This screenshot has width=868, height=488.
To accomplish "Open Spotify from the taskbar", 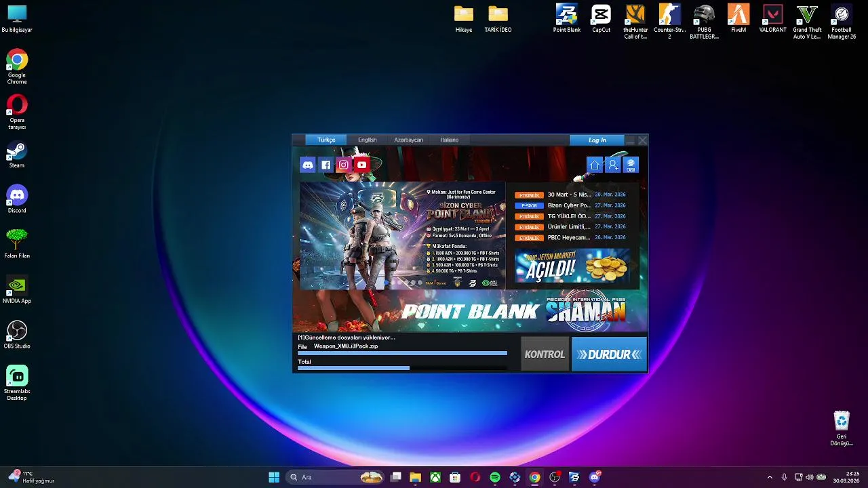I will [495, 477].
